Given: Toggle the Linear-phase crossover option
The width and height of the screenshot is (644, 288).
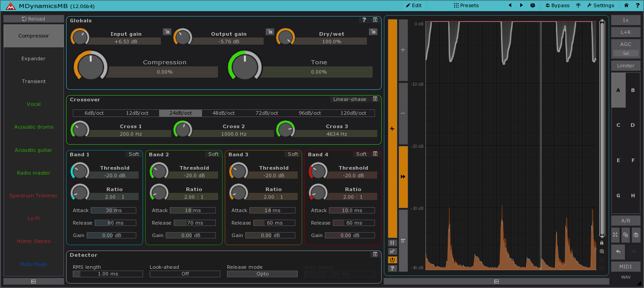Looking at the screenshot, I should (x=350, y=99).
